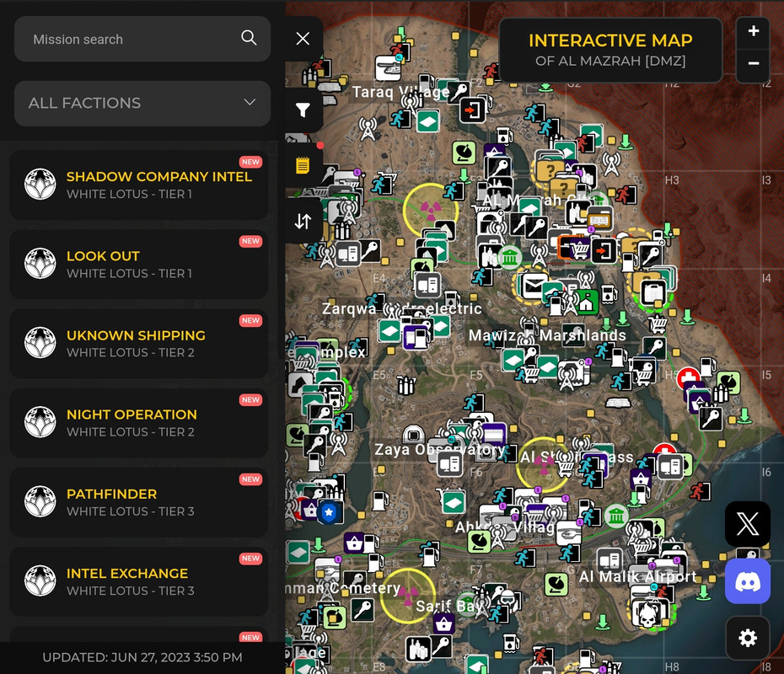Viewport: 784px width, 674px height.
Task: Click the White Lotus emblem beside Pathfinder
Action: [x=40, y=501]
